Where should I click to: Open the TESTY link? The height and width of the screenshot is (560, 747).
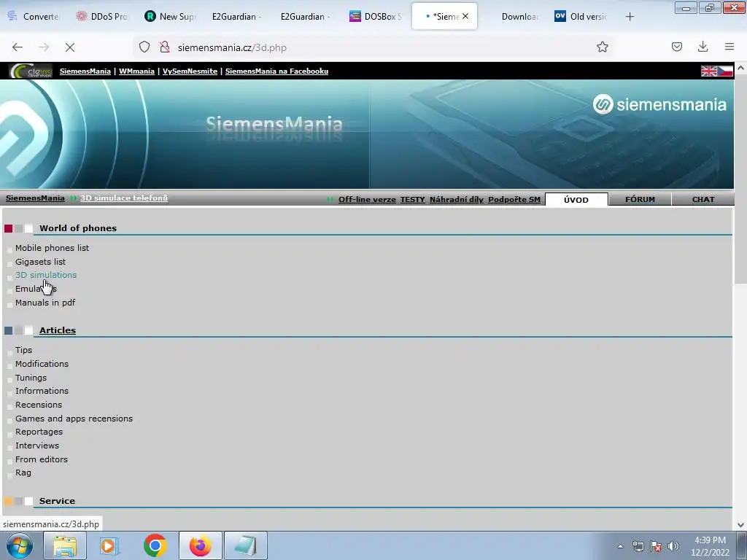tap(413, 200)
